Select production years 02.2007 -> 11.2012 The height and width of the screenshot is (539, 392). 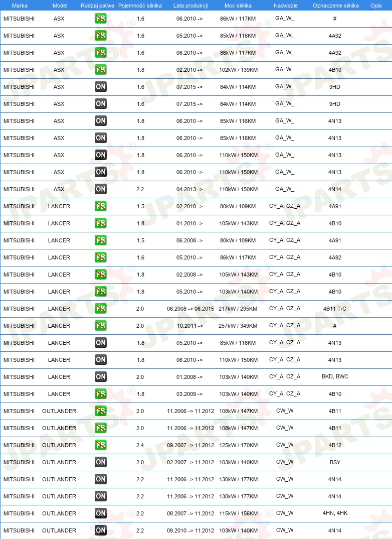pos(190,462)
